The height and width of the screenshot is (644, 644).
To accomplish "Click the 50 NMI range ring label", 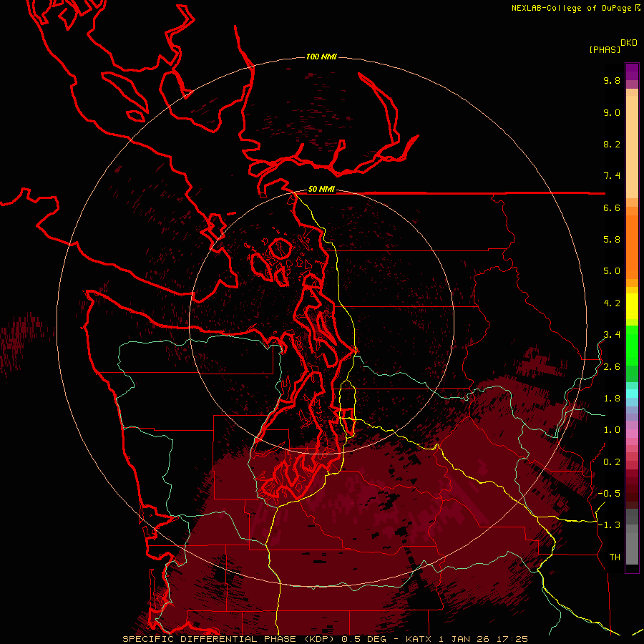I will click(x=321, y=190).
